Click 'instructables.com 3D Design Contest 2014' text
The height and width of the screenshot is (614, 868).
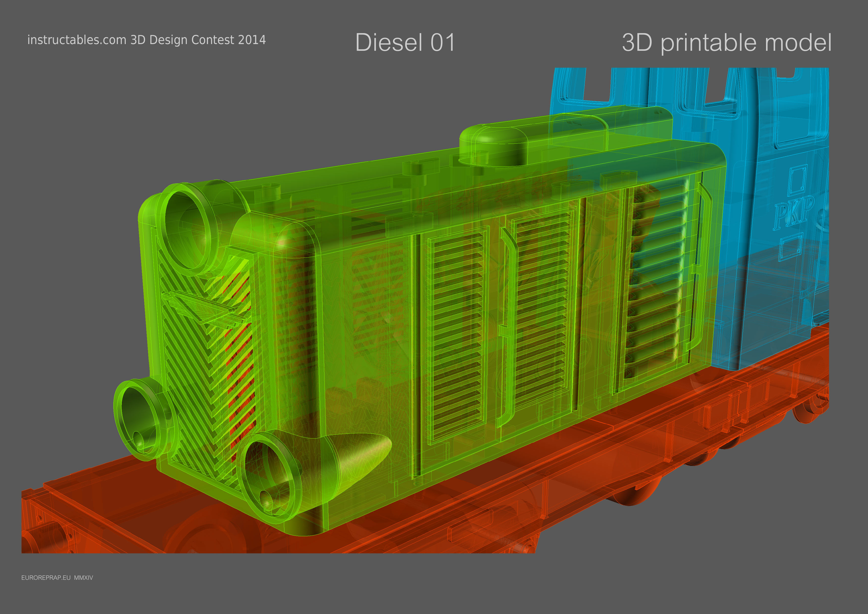pyautogui.click(x=147, y=40)
